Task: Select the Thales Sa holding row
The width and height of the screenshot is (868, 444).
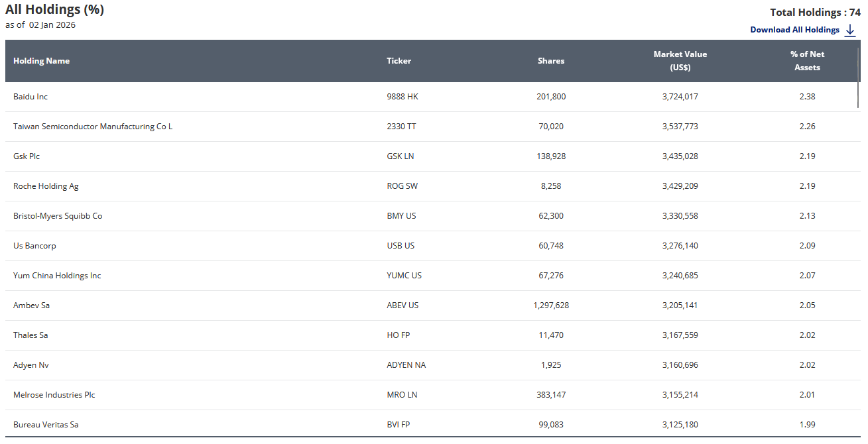Action: pyautogui.click(x=31, y=335)
